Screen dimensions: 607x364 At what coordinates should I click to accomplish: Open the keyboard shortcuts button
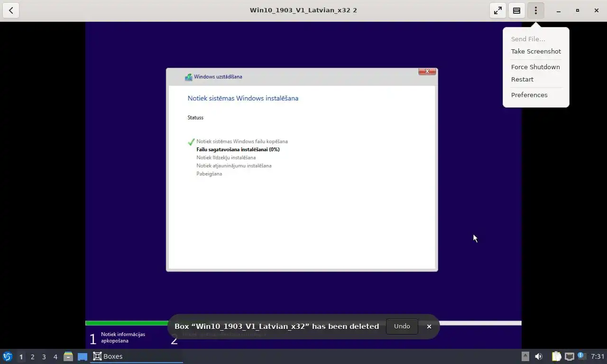point(517,10)
